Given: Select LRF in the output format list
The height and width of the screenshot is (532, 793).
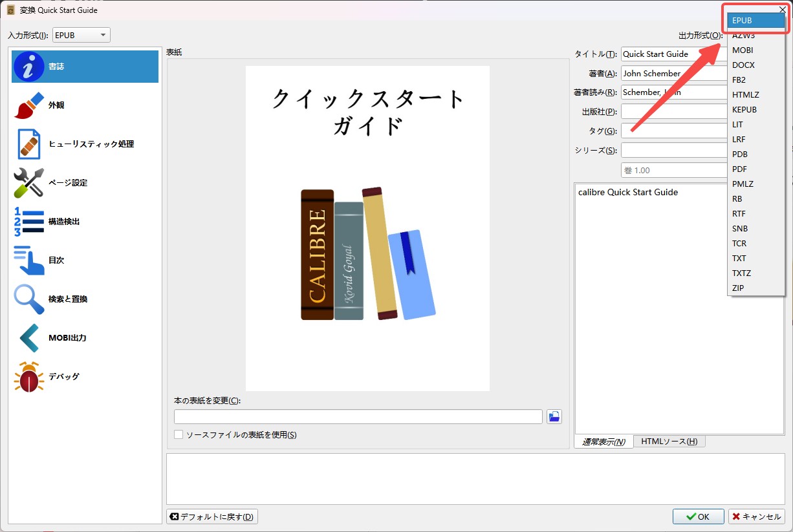Looking at the screenshot, I should click(x=756, y=140).
